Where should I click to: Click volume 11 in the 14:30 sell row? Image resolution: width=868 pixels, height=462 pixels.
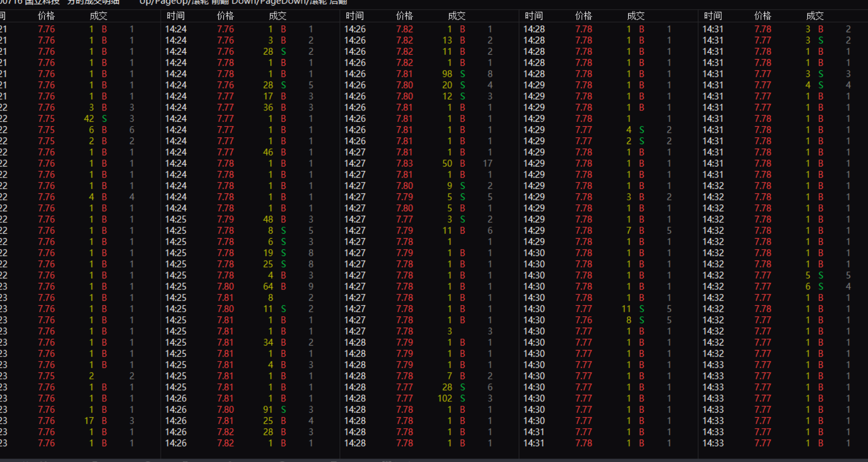coord(626,309)
